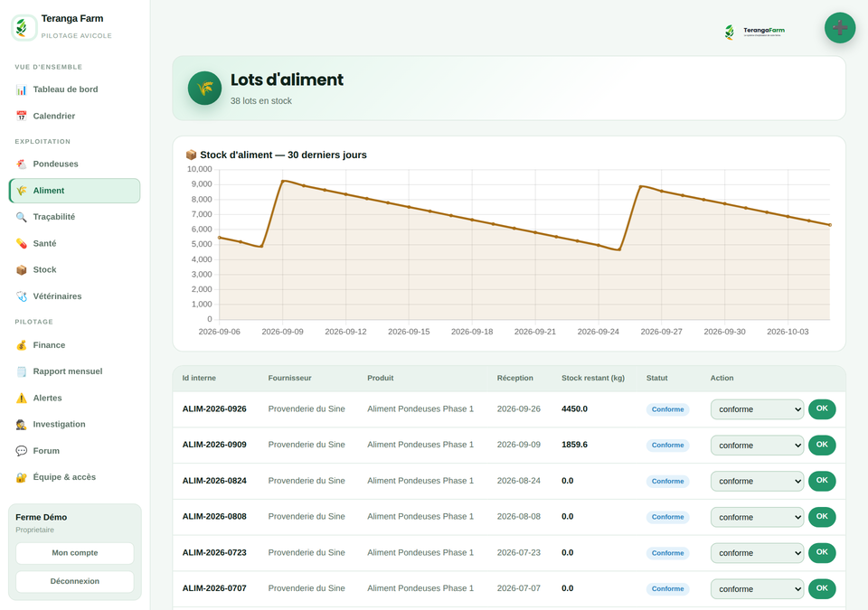
Task: Navigate to Rapport mensuel
Action: (x=74, y=372)
